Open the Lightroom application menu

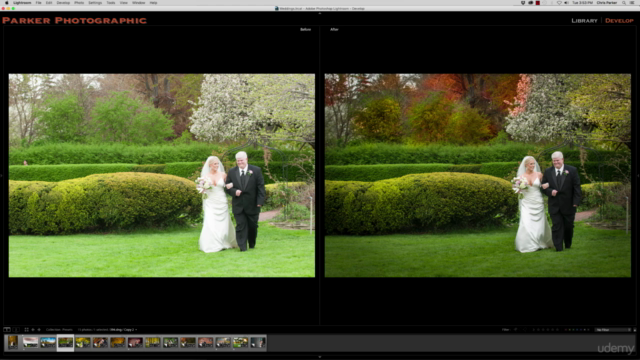(22, 3)
